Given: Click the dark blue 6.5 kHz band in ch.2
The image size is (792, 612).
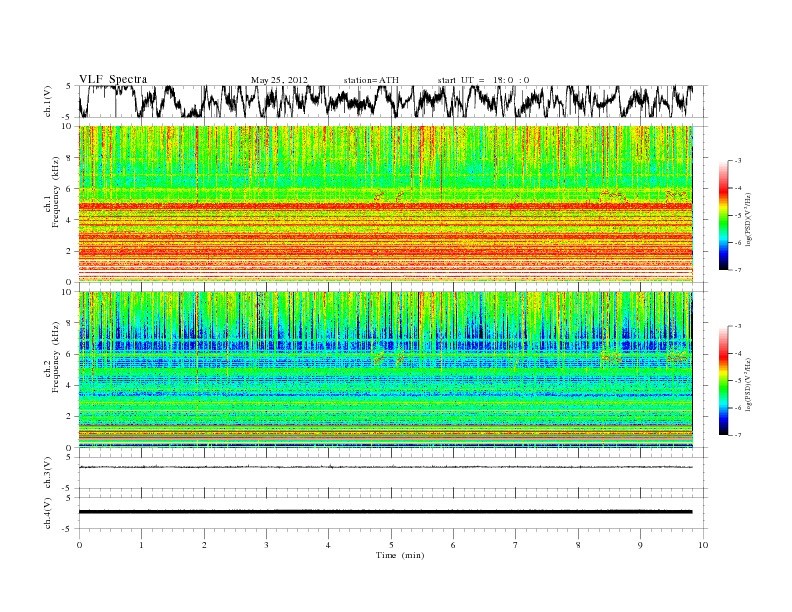Looking at the screenshot, I should (386, 346).
